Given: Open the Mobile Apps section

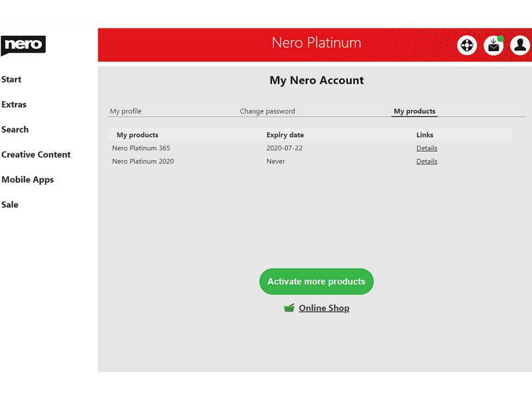Looking at the screenshot, I should coord(28,180).
